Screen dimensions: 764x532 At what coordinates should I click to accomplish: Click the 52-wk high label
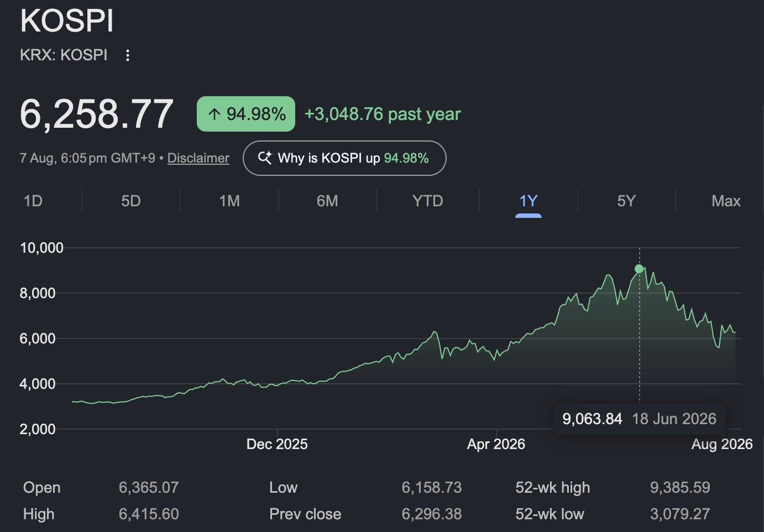pyautogui.click(x=553, y=488)
